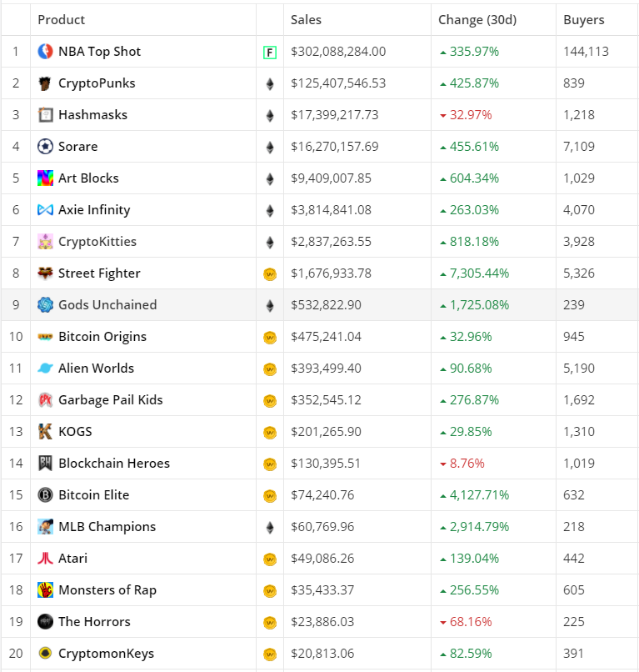Click the MLB Champions player icon
The image size is (639, 672).
45,527
